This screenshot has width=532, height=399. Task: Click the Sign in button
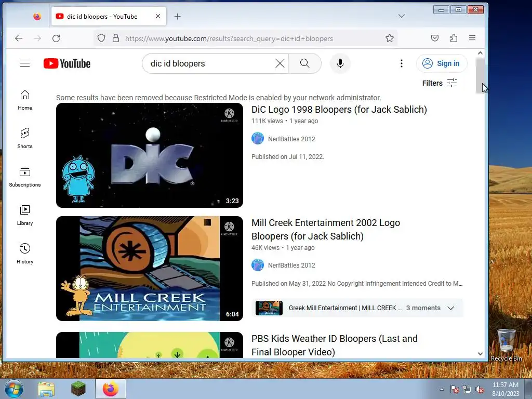(x=442, y=63)
